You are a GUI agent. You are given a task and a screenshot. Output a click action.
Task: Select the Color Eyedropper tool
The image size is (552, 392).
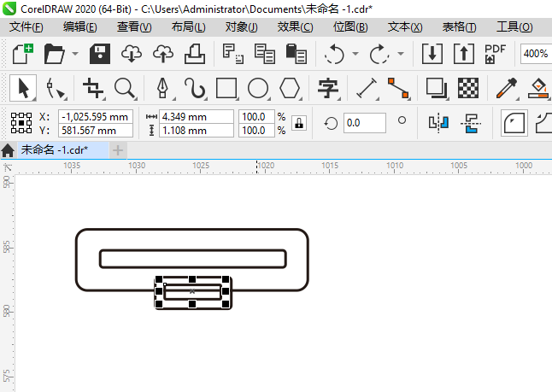click(x=506, y=88)
